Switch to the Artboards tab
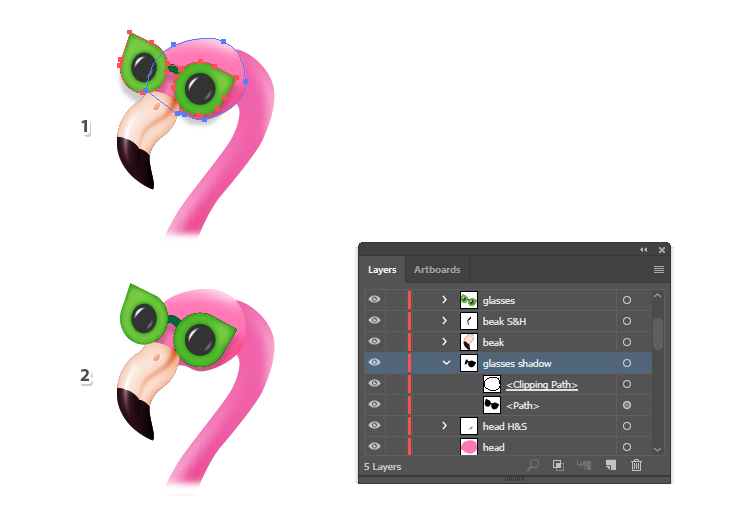This screenshot has width=730, height=520. pos(437,270)
